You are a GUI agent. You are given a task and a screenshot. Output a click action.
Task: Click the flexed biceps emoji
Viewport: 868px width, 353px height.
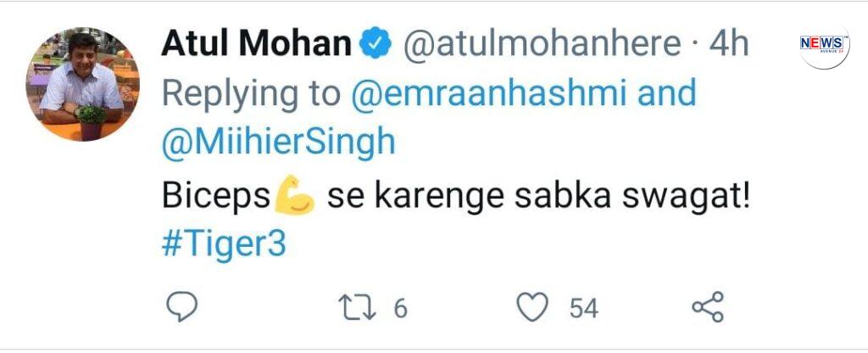click(294, 198)
